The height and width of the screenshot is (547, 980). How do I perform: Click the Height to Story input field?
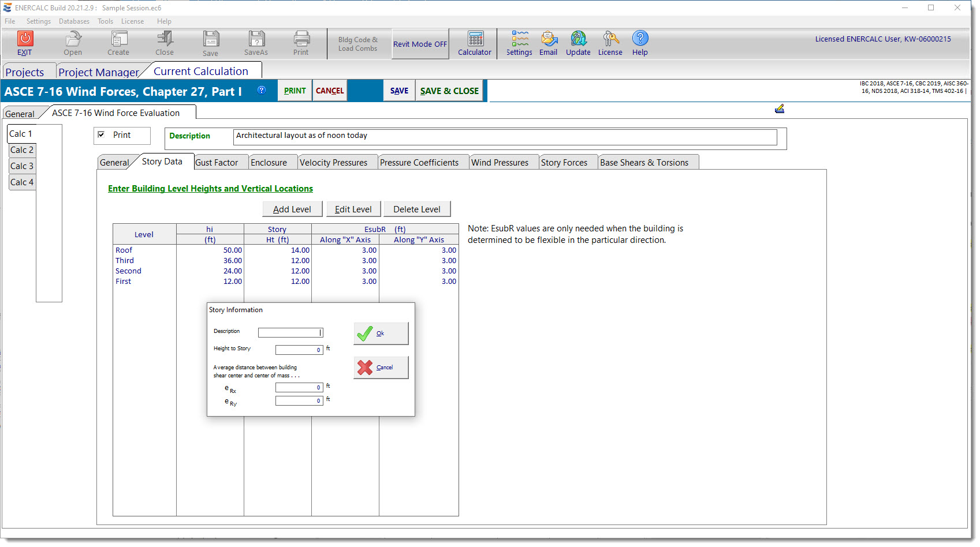click(x=299, y=350)
